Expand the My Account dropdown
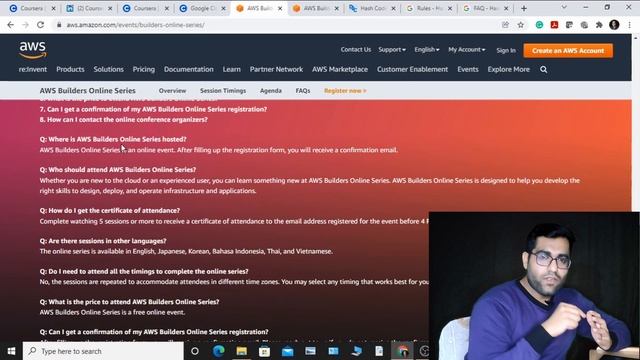 tap(467, 49)
